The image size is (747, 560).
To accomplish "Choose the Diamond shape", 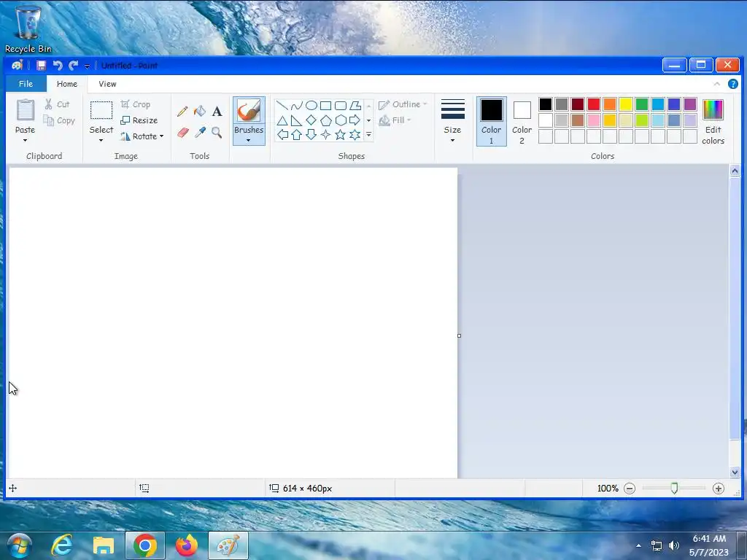I will (x=311, y=120).
